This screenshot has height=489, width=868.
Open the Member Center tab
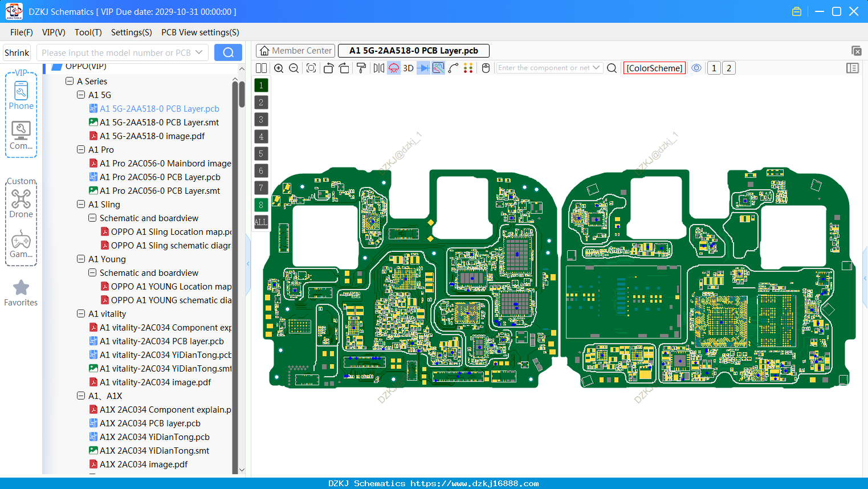(295, 51)
